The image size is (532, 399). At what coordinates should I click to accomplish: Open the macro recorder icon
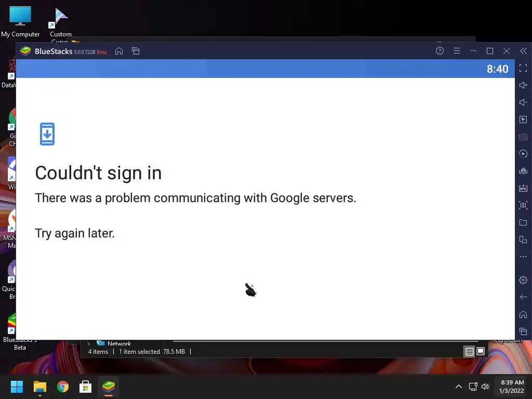(523, 154)
